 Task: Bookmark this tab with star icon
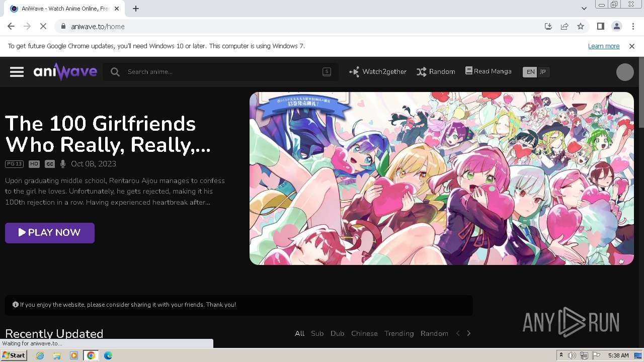point(581,27)
